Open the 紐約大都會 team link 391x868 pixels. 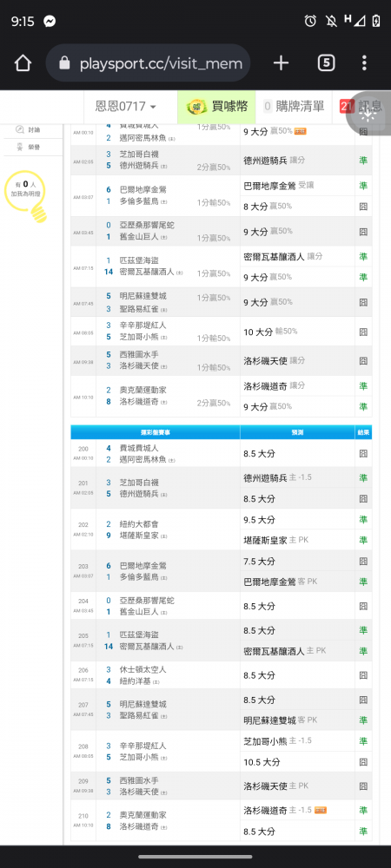click(x=139, y=523)
